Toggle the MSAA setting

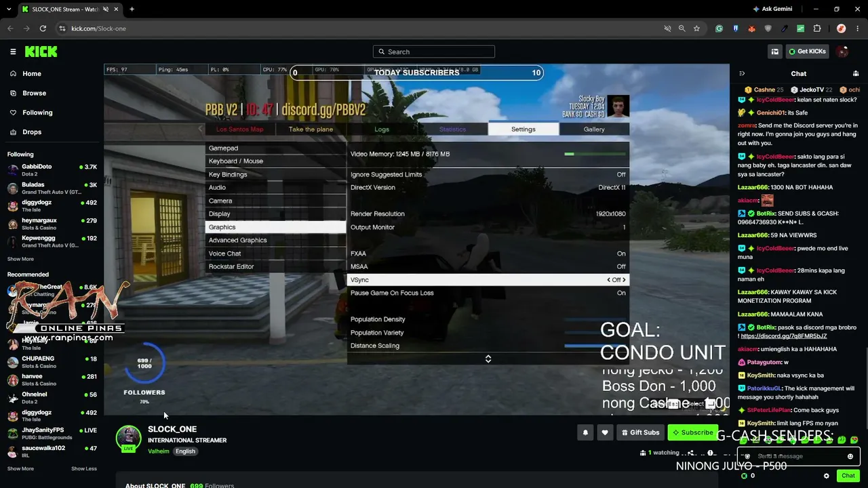click(x=488, y=266)
